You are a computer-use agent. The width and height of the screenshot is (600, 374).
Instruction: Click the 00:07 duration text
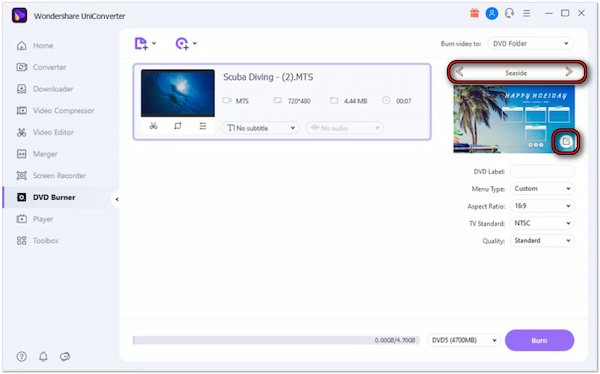click(404, 101)
